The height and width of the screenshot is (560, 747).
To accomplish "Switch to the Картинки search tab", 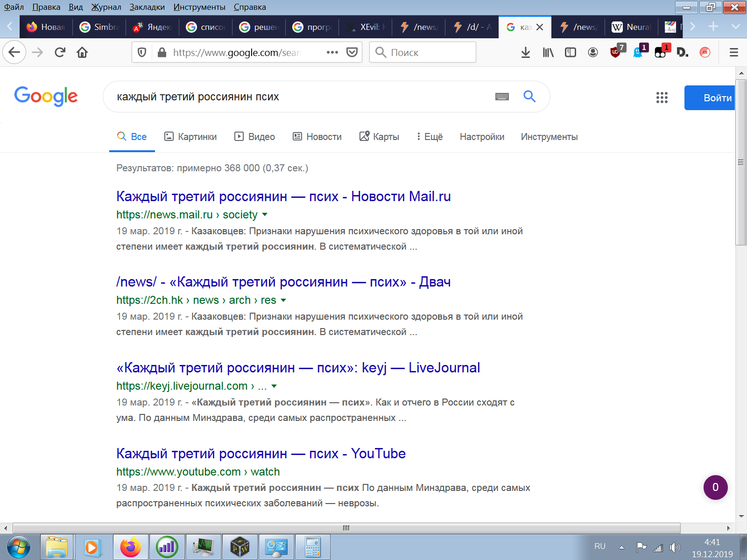I will coord(190,137).
